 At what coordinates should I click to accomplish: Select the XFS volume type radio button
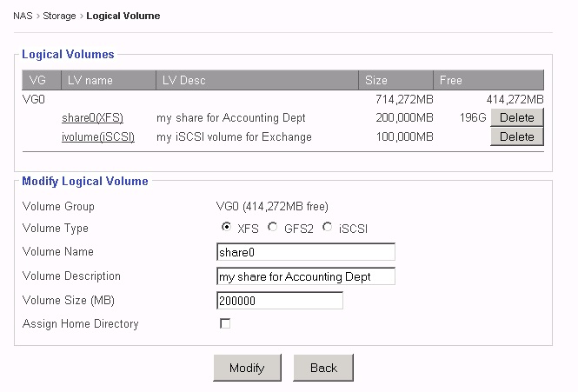coord(227,228)
